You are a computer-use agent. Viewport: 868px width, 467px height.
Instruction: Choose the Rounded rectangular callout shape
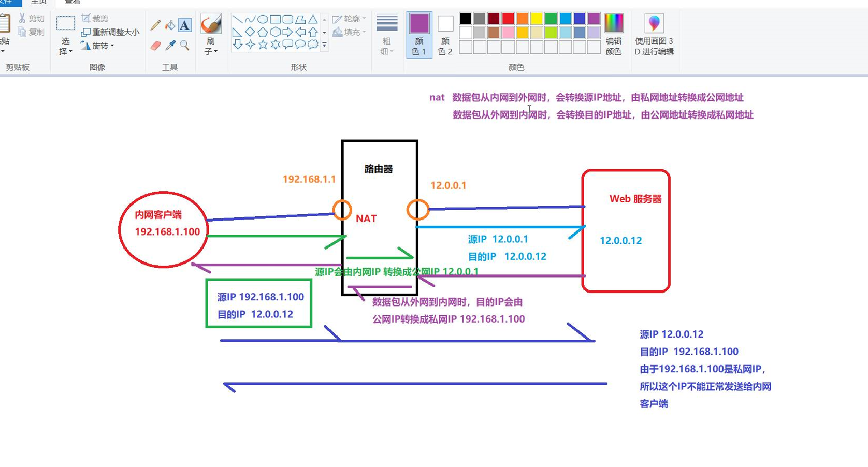(x=288, y=45)
